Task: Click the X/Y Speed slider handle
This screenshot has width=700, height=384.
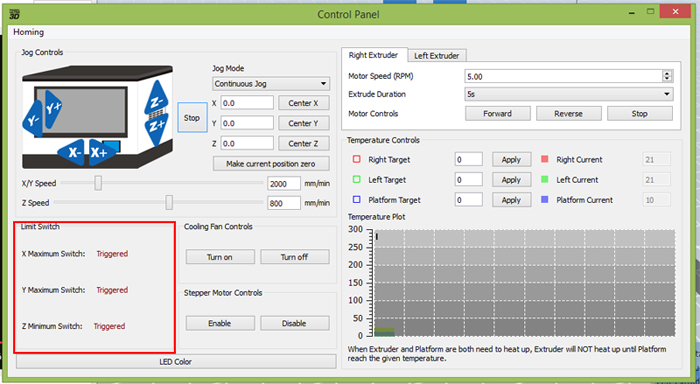Action: coord(98,183)
